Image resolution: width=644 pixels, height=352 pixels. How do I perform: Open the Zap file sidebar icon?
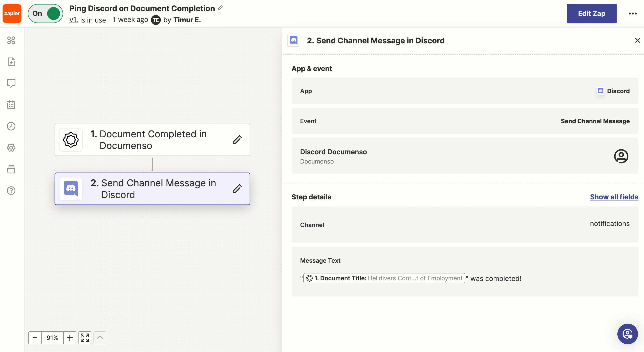pos(11,62)
